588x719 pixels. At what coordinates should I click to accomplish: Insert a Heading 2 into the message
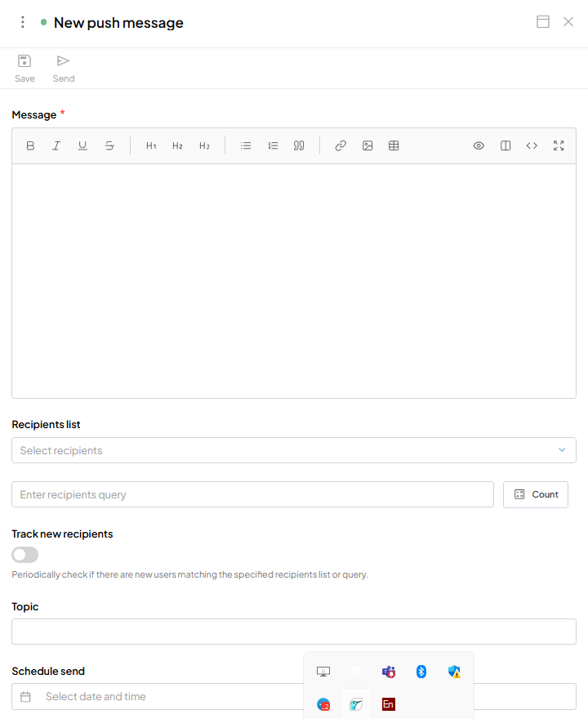point(177,145)
